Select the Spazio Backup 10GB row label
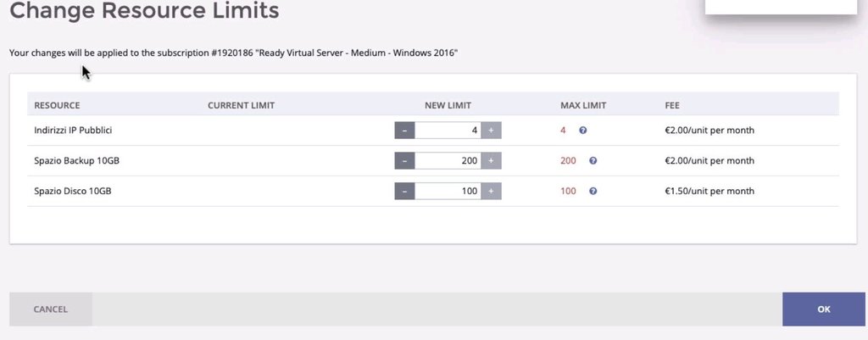This screenshot has width=868, height=340. tap(73, 161)
